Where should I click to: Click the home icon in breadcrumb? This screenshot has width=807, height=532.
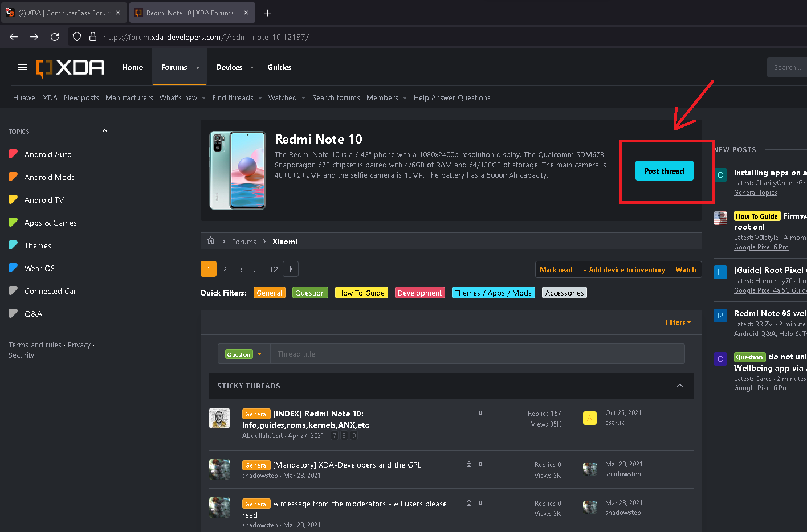(211, 241)
